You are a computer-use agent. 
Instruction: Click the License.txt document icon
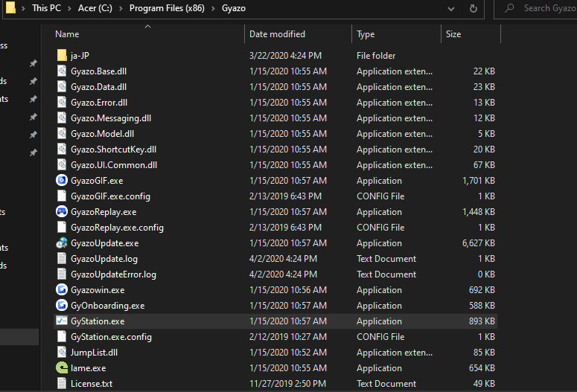coord(62,384)
